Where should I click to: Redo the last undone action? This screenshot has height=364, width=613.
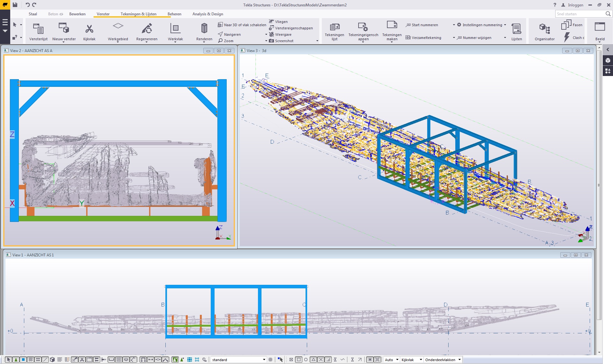click(x=34, y=5)
